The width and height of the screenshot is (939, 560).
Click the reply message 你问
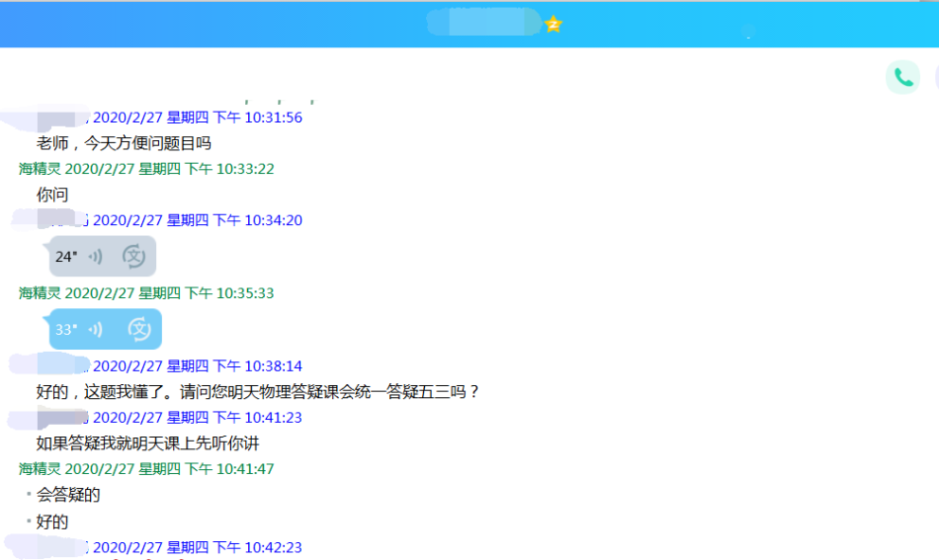52,195
